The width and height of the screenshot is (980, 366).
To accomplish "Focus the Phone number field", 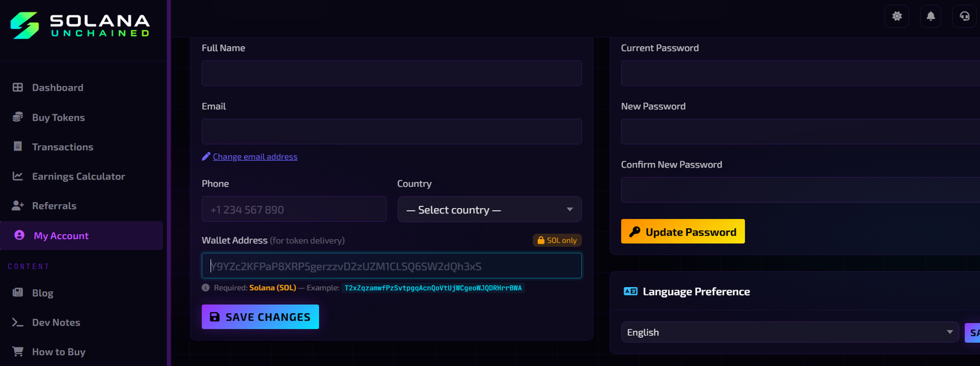I will pyautogui.click(x=294, y=209).
